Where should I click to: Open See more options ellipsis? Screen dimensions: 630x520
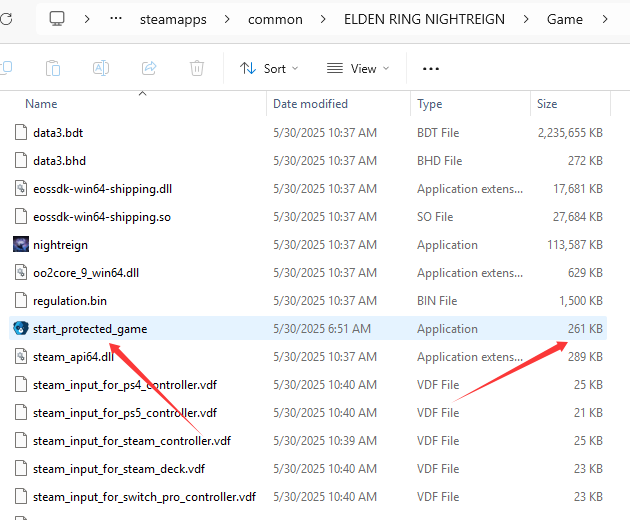coord(431,69)
